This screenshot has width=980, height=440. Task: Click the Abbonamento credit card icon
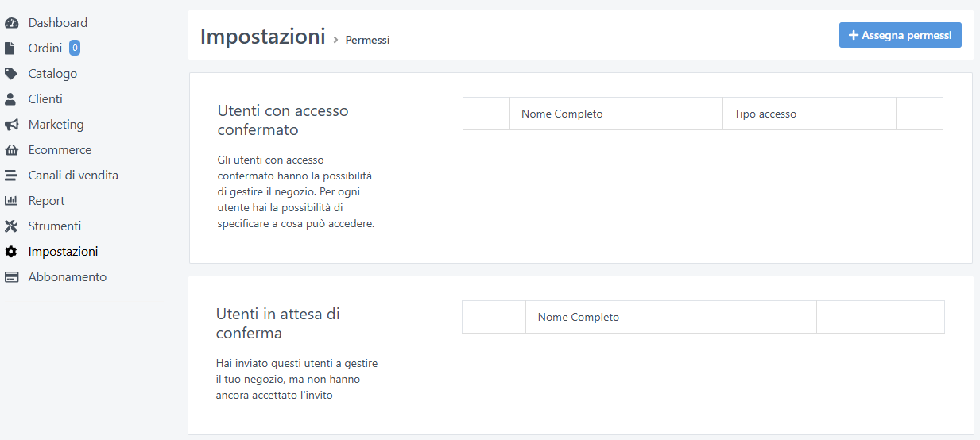(x=11, y=277)
